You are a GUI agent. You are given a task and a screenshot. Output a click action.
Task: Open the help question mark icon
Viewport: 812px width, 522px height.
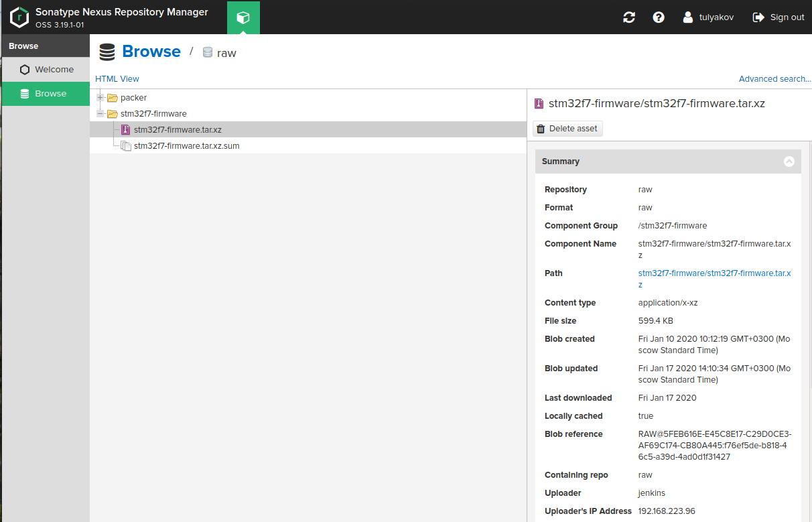(659, 17)
